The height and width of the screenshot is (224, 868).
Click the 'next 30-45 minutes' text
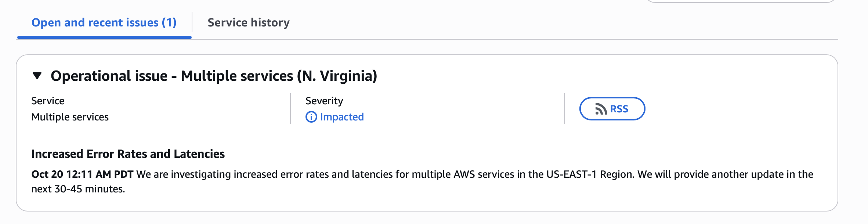pyautogui.click(x=78, y=189)
